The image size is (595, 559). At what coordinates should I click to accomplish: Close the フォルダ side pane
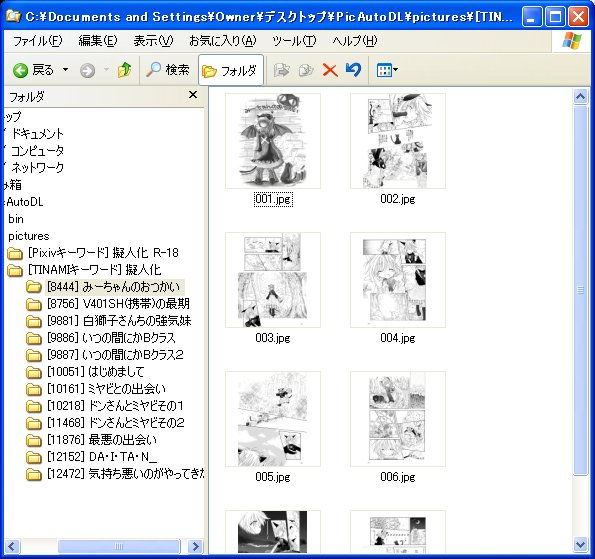(x=193, y=95)
